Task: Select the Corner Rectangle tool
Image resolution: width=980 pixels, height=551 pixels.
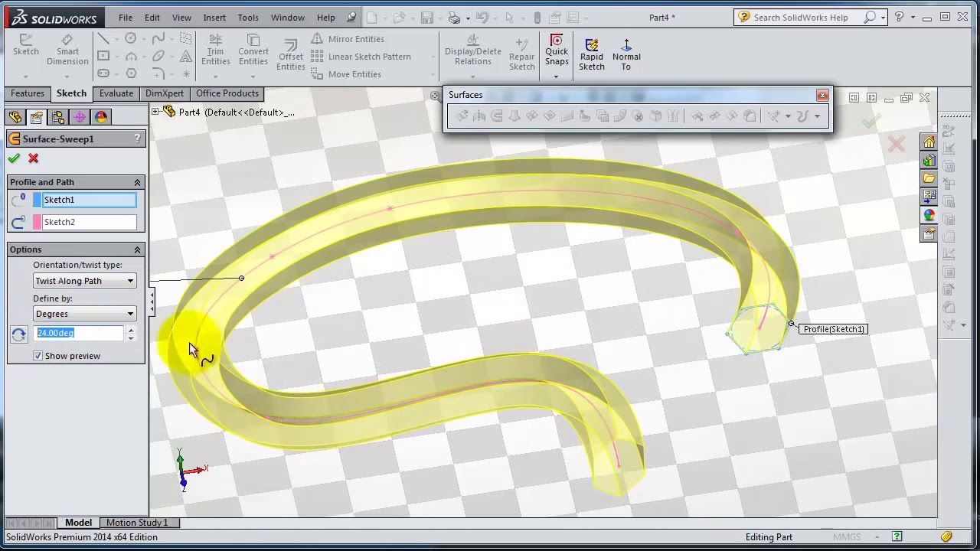Action: pos(103,57)
